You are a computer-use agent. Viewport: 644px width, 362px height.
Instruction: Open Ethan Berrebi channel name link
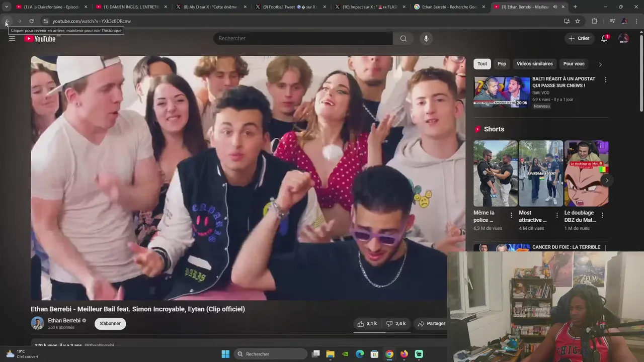pos(64,321)
